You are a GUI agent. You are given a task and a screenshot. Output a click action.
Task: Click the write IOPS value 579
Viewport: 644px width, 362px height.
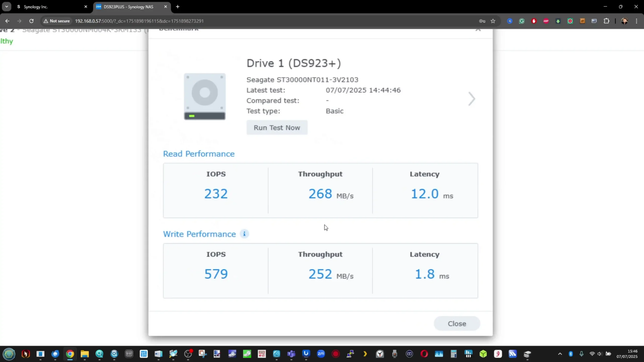click(216, 274)
